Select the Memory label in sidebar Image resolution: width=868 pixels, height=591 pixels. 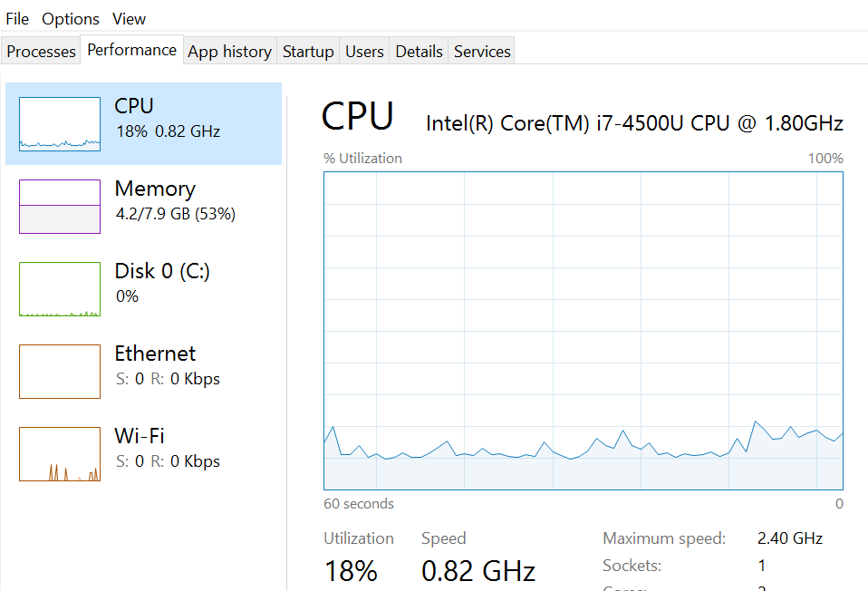coord(155,189)
